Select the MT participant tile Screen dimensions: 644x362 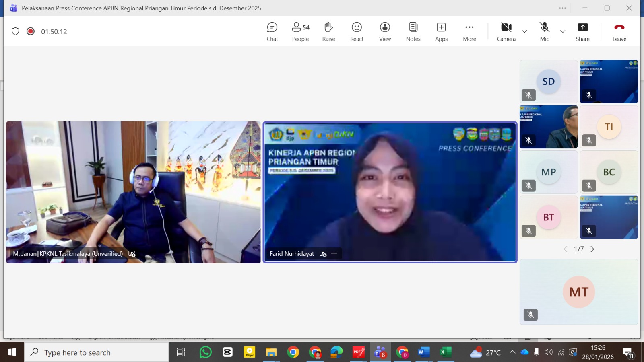click(x=579, y=292)
